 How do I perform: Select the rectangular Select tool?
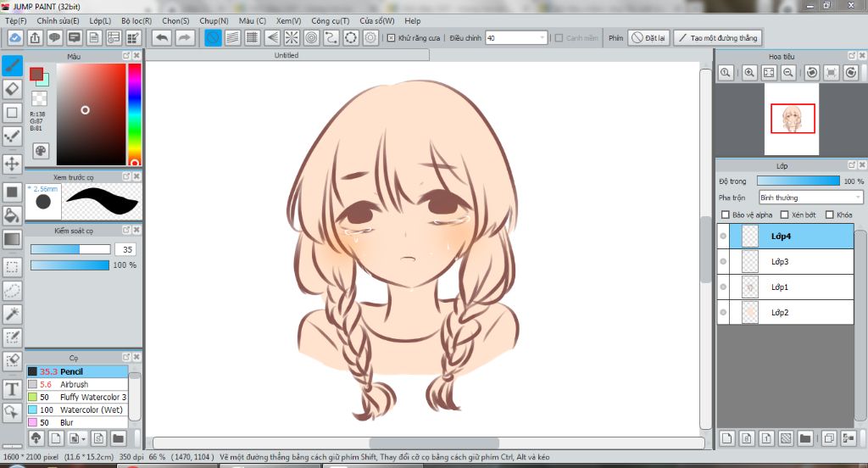[12, 267]
